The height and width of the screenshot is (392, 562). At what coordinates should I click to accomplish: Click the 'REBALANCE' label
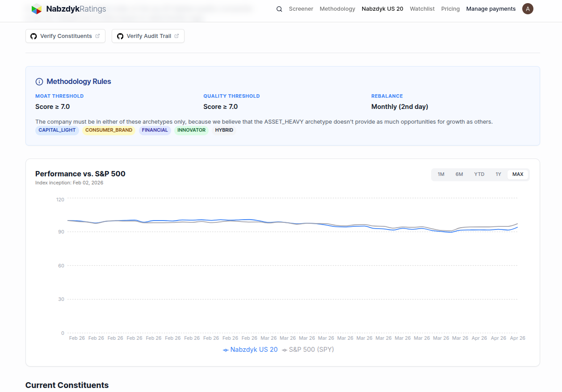[387, 96]
